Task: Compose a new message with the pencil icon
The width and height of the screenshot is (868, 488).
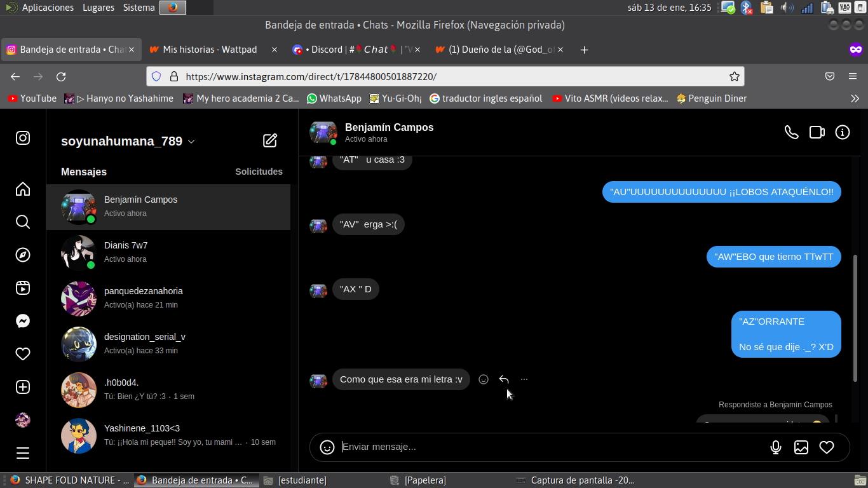Action: pos(270,140)
